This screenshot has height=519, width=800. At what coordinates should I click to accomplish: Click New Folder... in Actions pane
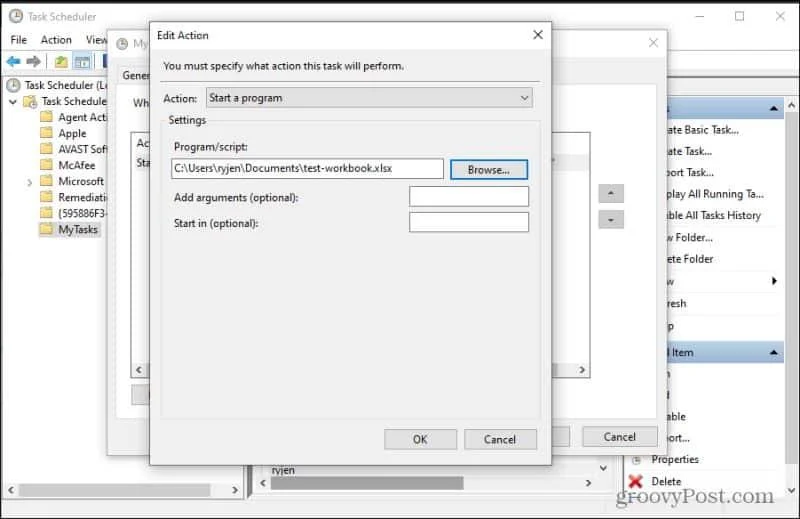point(689,237)
